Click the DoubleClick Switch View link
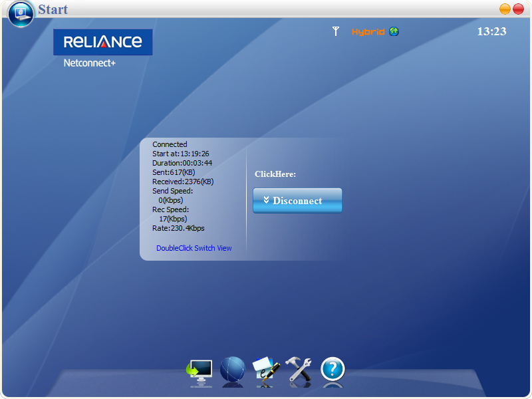This screenshot has height=399, width=532. (x=194, y=248)
